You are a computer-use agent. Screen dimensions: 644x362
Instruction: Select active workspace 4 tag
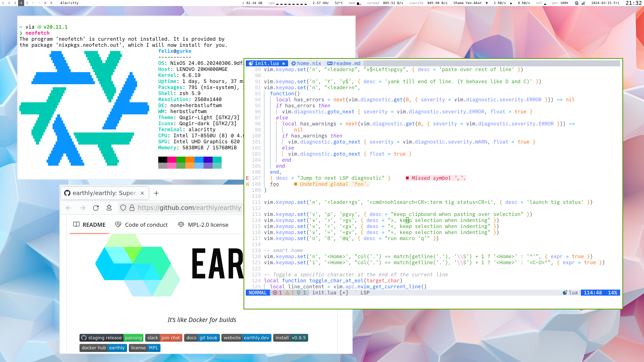coord(21,3)
